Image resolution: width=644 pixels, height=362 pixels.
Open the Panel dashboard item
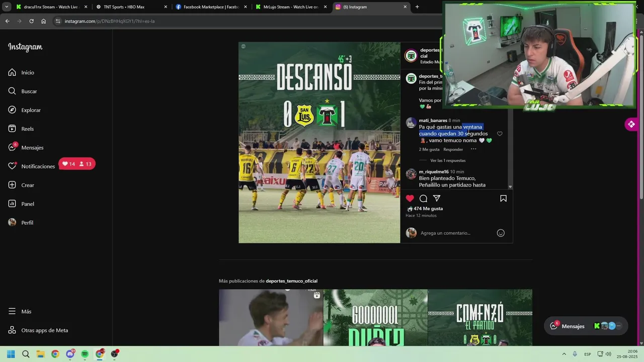tap(21, 204)
